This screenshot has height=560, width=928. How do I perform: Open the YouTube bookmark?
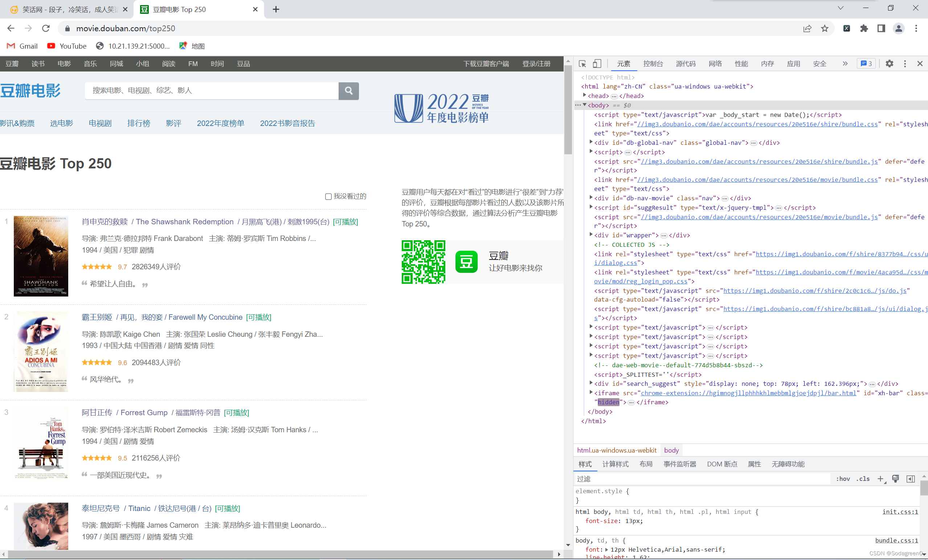pos(67,46)
